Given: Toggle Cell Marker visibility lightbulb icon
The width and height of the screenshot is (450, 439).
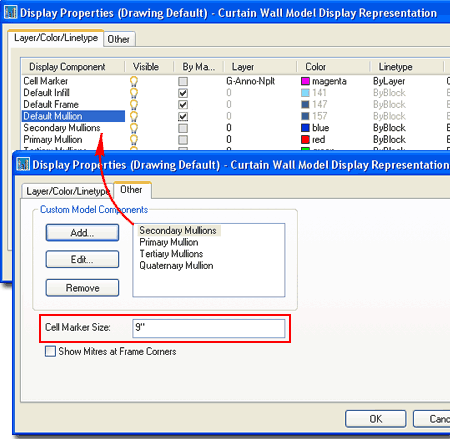Looking at the screenshot, I should coord(134,81).
